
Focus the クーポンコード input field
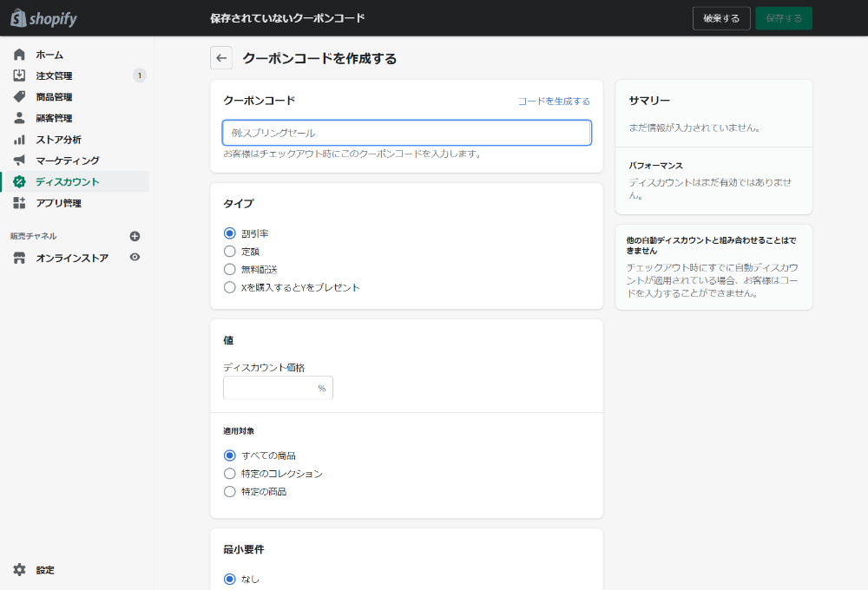pyautogui.click(x=407, y=133)
